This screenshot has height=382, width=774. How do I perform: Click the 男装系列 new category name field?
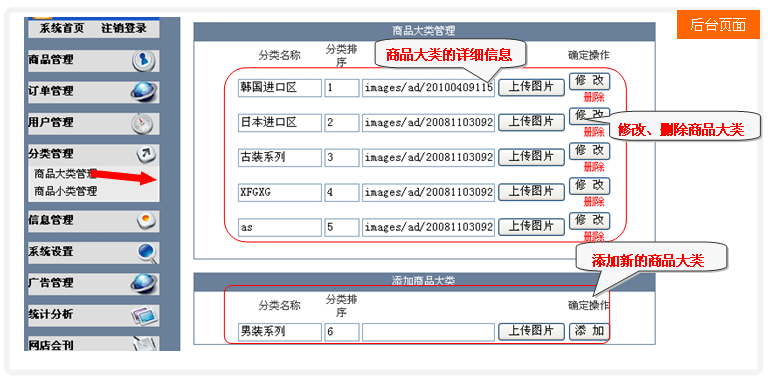[279, 332]
